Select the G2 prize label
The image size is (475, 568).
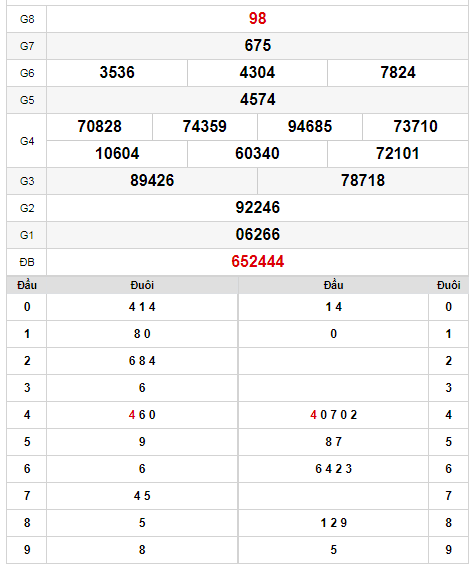[27, 208]
